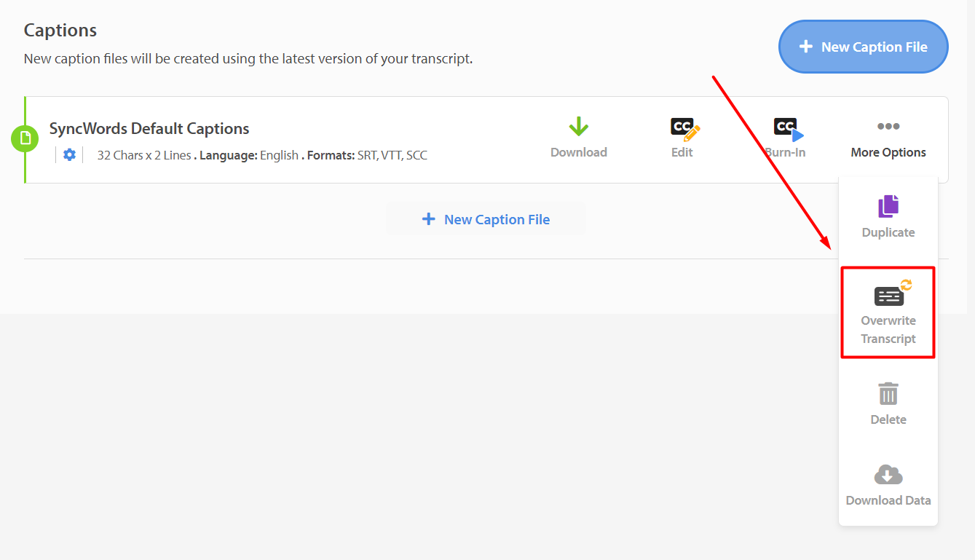Click the Formats: SRT, VTT, SCC text
Viewport: 975px width, 560px height.
click(367, 155)
